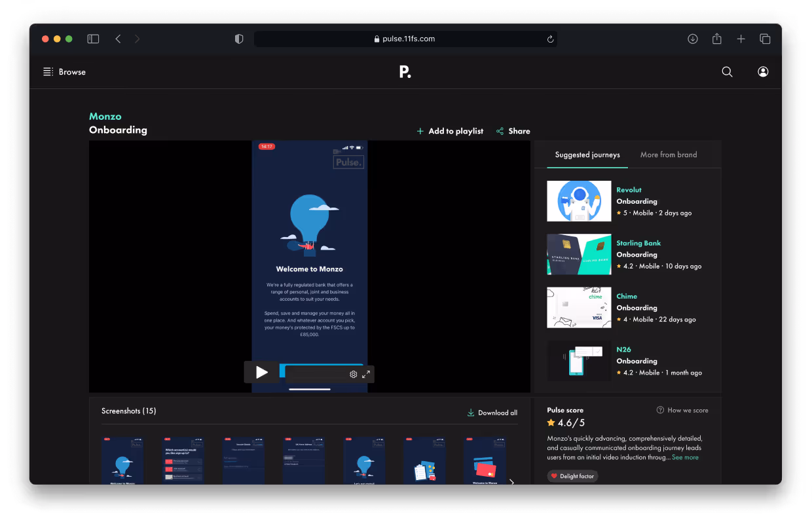Open the Which account(s) screenshot thumbnail
The image size is (812, 520).
pyautogui.click(x=183, y=461)
